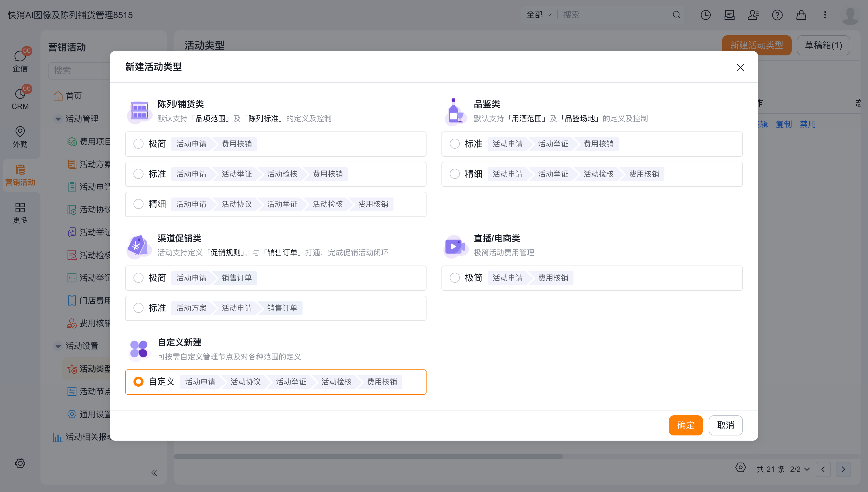868x492 pixels.
Task: Collapse the 活动设置 tree group
Action: pos(58,346)
